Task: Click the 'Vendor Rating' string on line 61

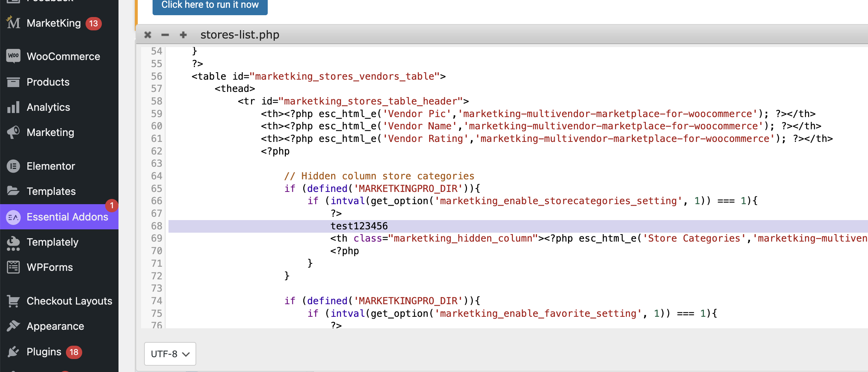Action: coord(425,139)
